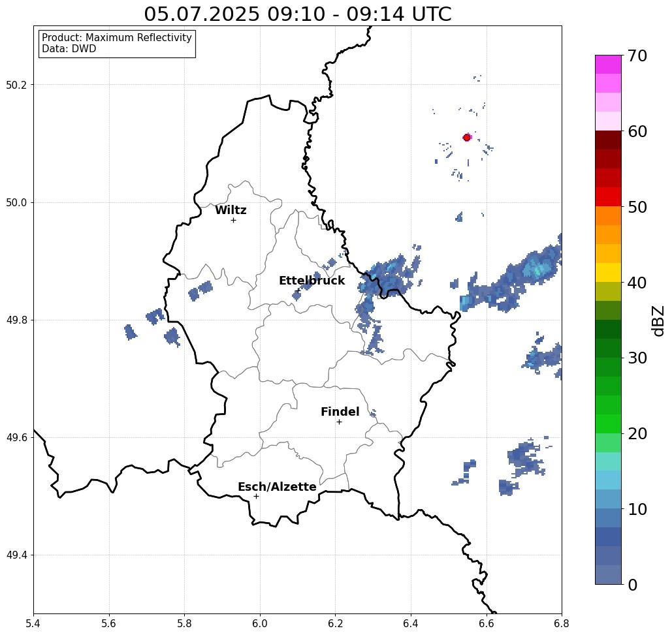Pick the dark green swatch just above 30

pyautogui.click(x=608, y=348)
